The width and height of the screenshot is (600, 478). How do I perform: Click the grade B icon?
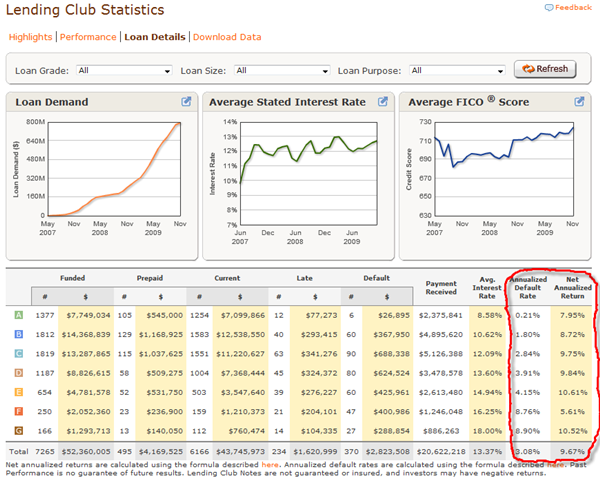point(18,334)
